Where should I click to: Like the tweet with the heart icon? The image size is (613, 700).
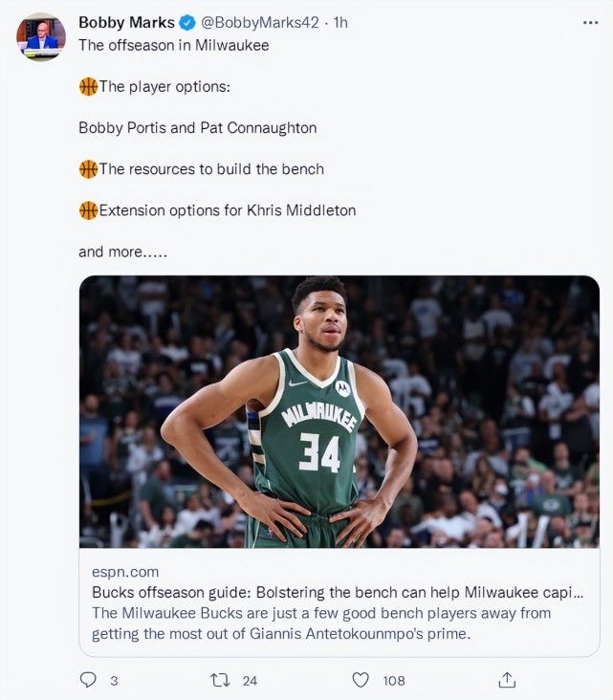pos(361,680)
